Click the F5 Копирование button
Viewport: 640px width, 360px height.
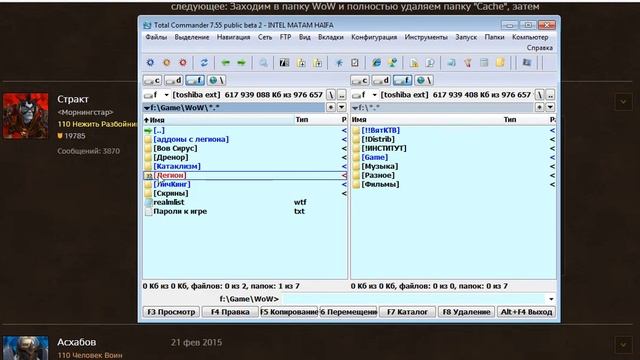tap(289, 312)
